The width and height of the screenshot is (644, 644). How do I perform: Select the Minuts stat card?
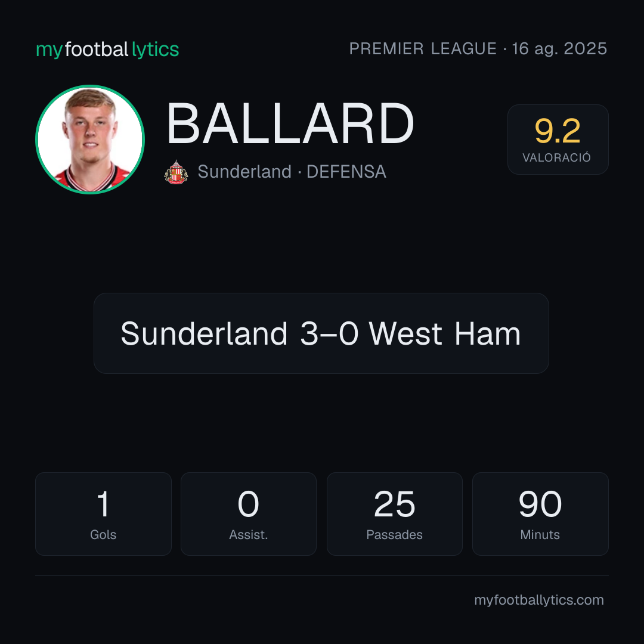540,514
